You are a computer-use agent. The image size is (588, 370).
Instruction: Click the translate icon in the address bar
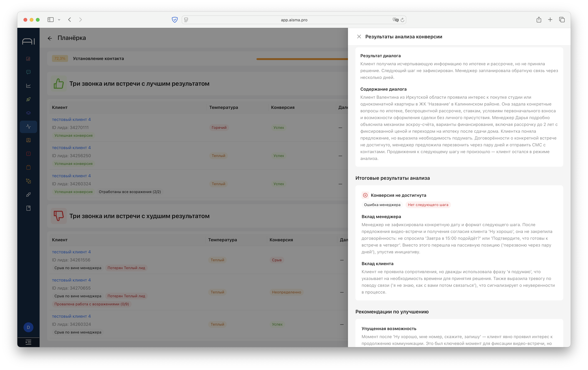395,20
